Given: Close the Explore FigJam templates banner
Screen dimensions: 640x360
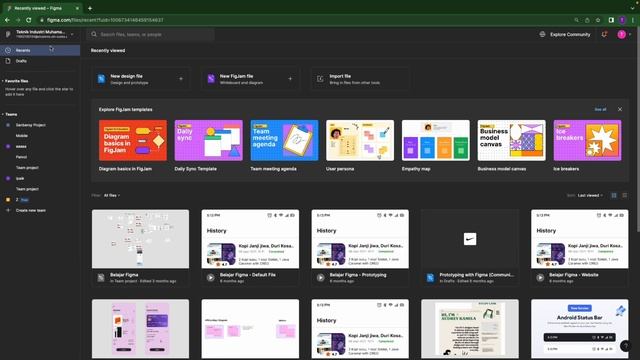Looking at the screenshot, I should pos(620,109).
